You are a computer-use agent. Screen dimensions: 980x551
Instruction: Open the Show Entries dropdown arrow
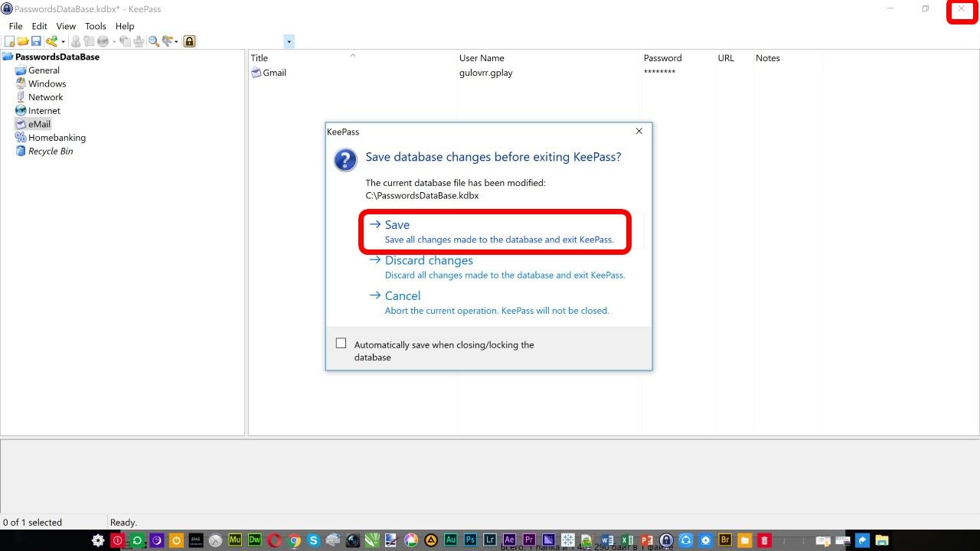point(176,41)
